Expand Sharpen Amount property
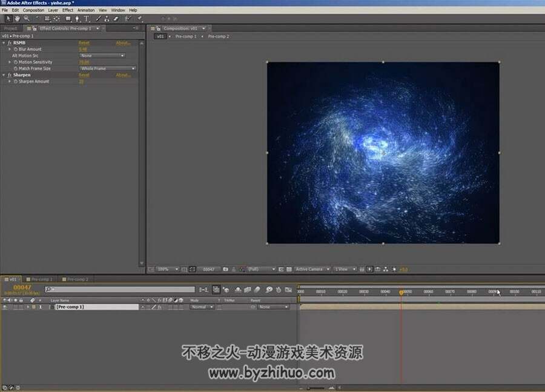 pos(10,81)
